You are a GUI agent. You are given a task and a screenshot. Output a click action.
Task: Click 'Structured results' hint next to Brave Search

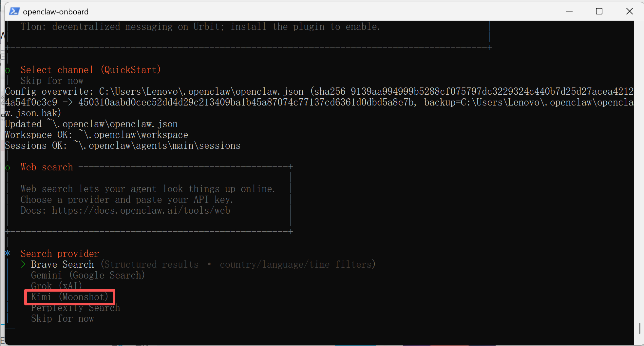151,264
